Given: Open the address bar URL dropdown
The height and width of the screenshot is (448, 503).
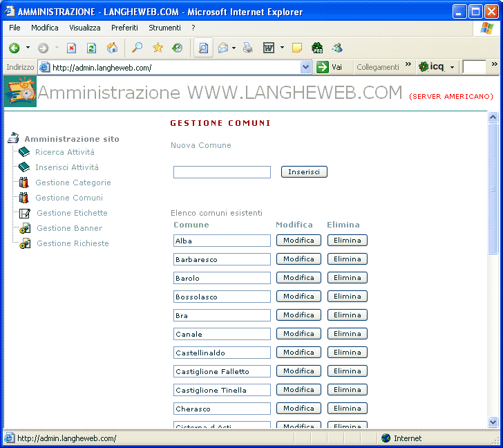Looking at the screenshot, I should coord(305,67).
